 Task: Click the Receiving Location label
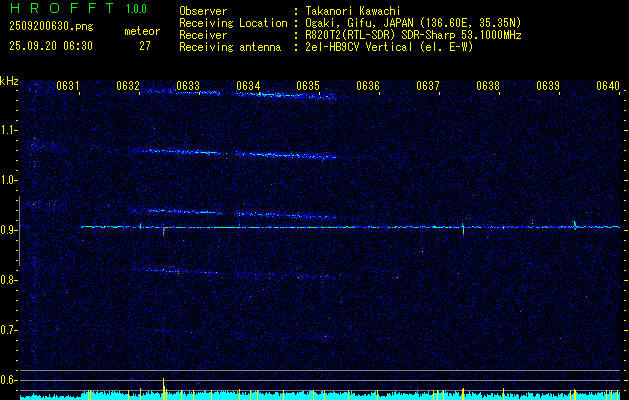(x=233, y=23)
